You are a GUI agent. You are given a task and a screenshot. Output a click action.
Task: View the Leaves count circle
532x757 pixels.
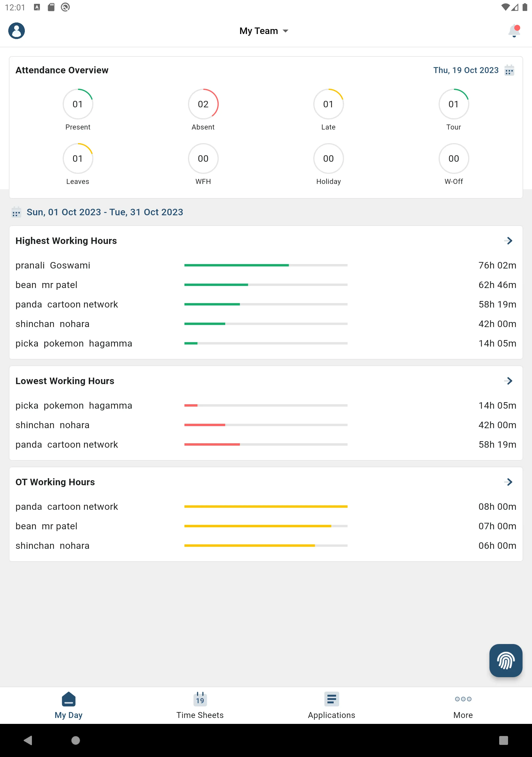(x=78, y=158)
